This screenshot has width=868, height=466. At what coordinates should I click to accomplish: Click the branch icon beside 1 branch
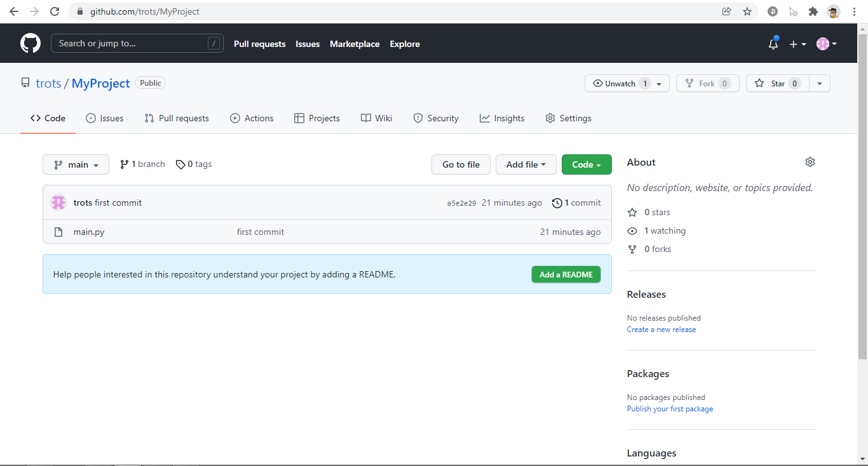coord(125,164)
